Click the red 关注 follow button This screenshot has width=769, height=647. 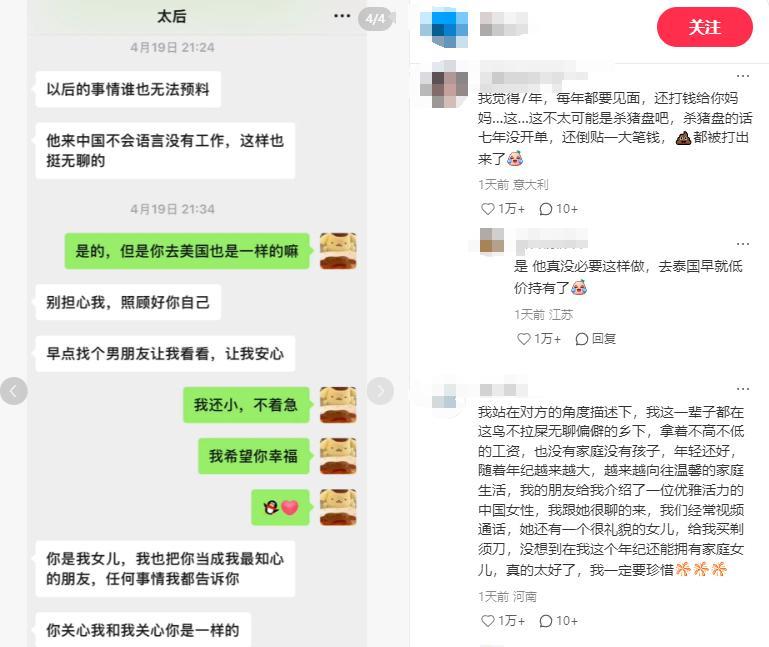coord(704,27)
